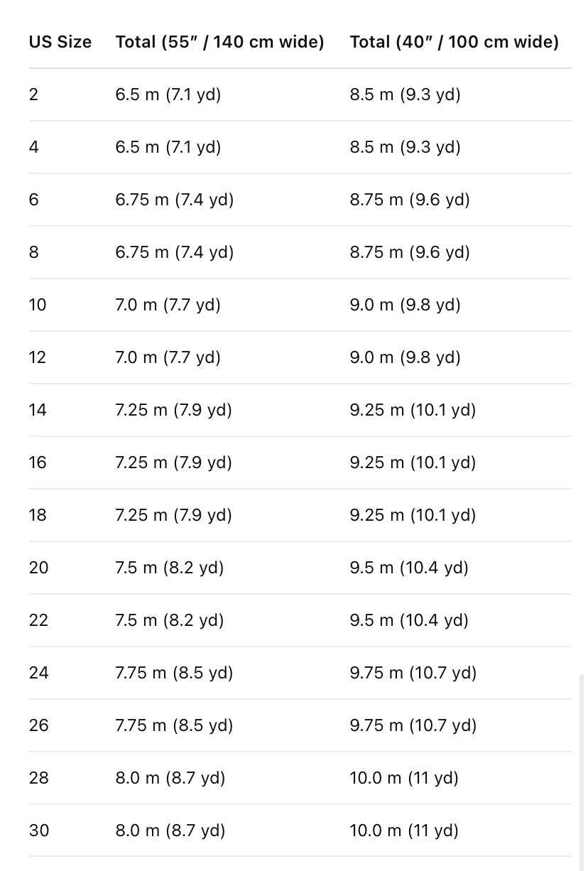Select the size 8 row label
Viewport: 588px width, 871px height.
(34, 252)
